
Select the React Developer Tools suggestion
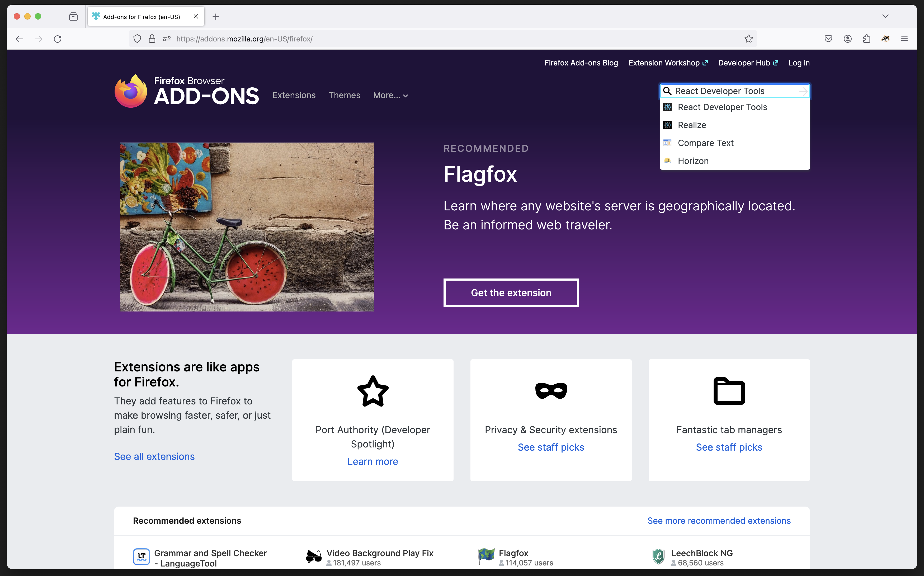735,107
